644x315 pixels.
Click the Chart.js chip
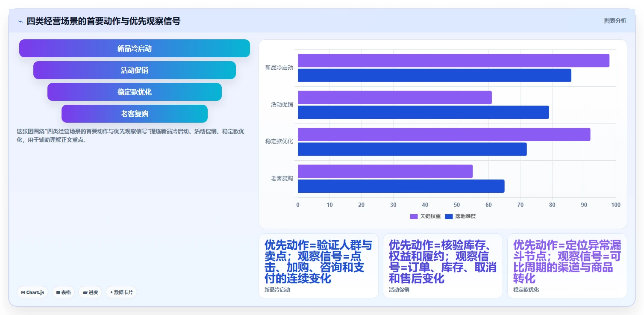click(32, 292)
